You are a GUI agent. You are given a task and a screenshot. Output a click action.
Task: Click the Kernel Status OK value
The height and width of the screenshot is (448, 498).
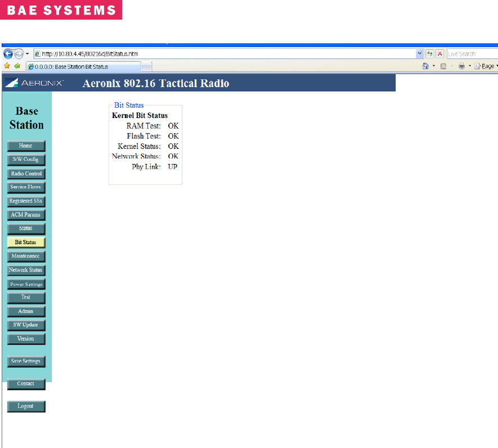pyautogui.click(x=173, y=146)
